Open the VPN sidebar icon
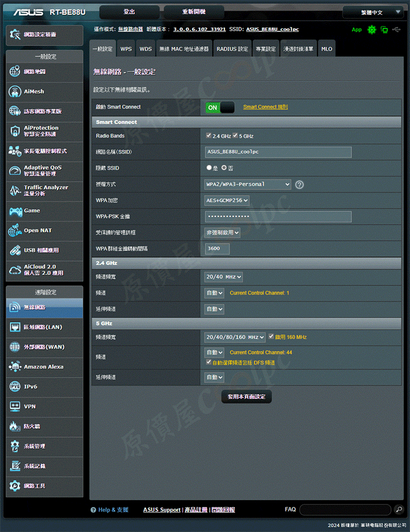Screen dimensions: 410x532 pyautogui.click(x=14, y=406)
